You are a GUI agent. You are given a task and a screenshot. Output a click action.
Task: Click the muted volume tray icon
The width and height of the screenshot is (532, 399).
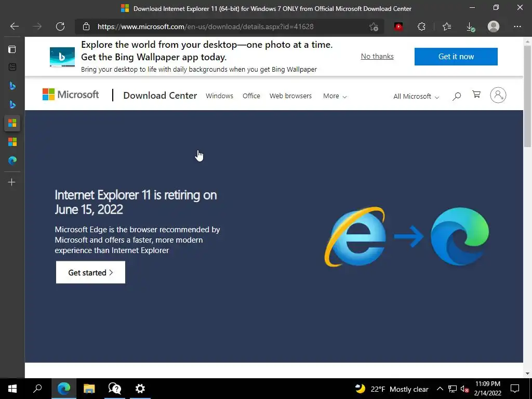click(464, 389)
